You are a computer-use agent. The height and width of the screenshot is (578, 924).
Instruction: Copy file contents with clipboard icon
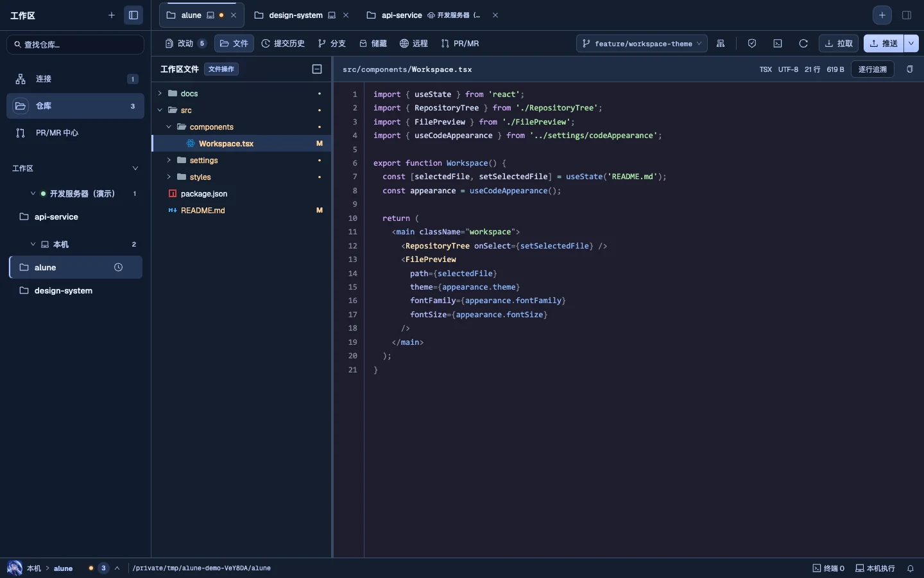(x=910, y=69)
